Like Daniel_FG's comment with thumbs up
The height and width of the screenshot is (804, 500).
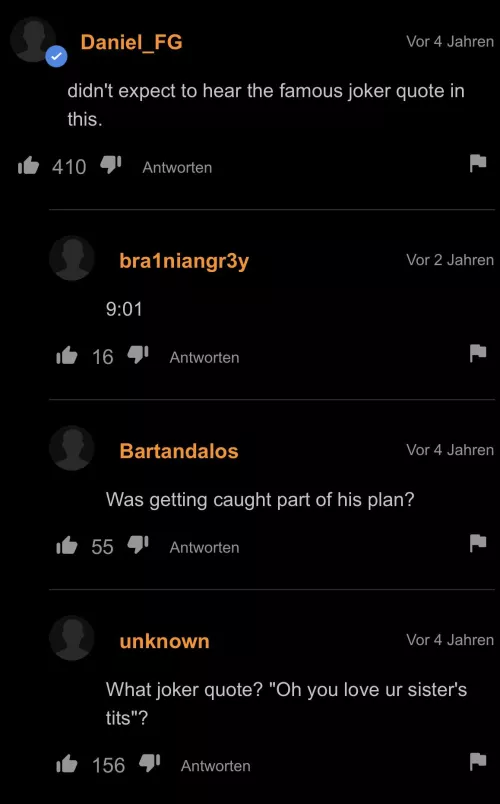28,166
